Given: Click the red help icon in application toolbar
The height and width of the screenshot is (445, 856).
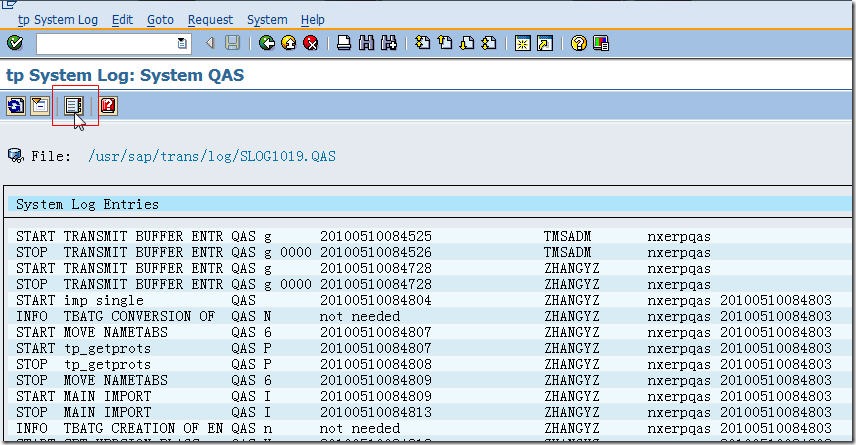Looking at the screenshot, I should pos(108,105).
